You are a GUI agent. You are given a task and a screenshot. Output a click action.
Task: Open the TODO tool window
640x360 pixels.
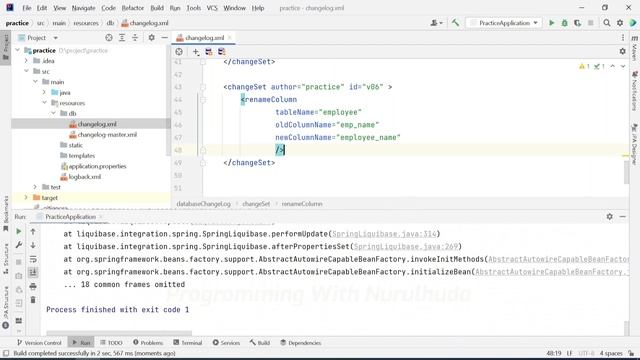[111, 343]
